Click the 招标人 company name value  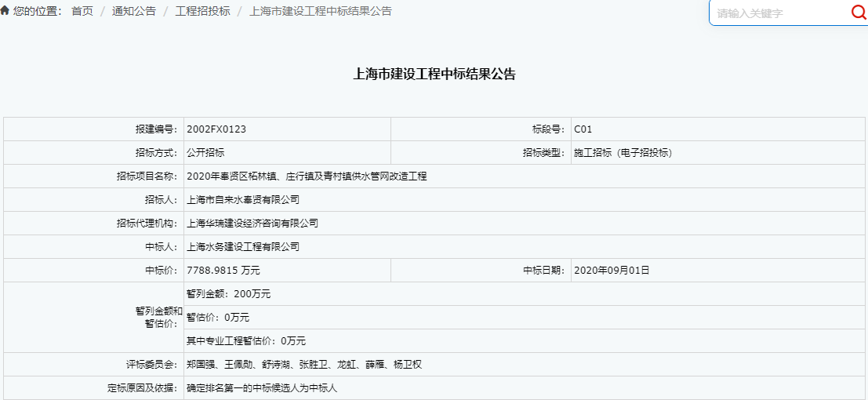coord(243,200)
